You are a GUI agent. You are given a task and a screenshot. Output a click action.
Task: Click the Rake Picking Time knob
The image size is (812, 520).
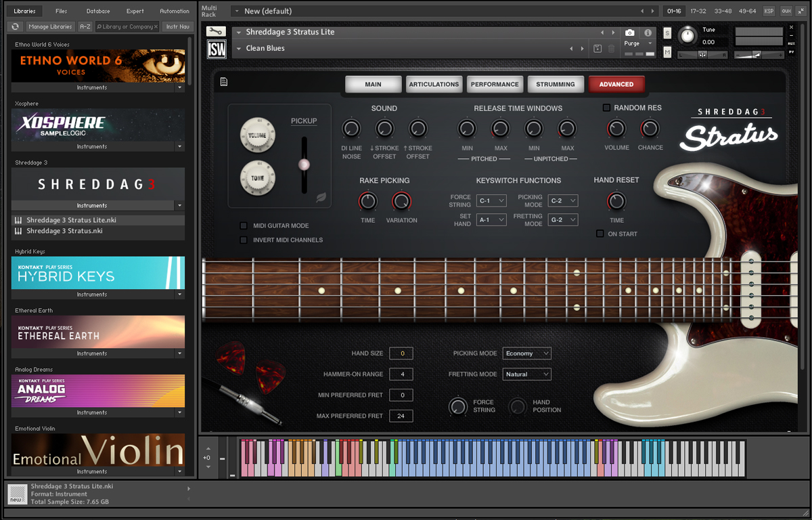(367, 201)
